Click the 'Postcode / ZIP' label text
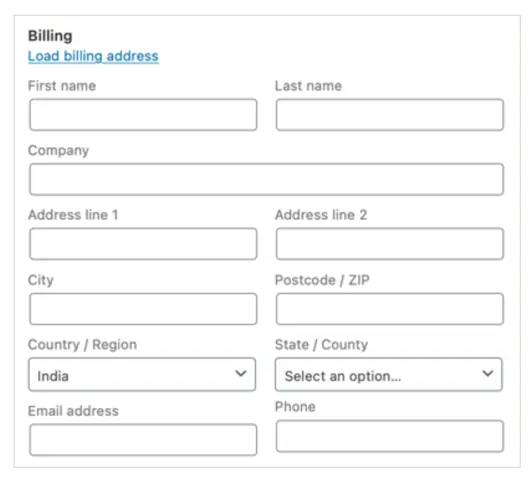This screenshot has height=488, width=531. (x=322, y=280)
